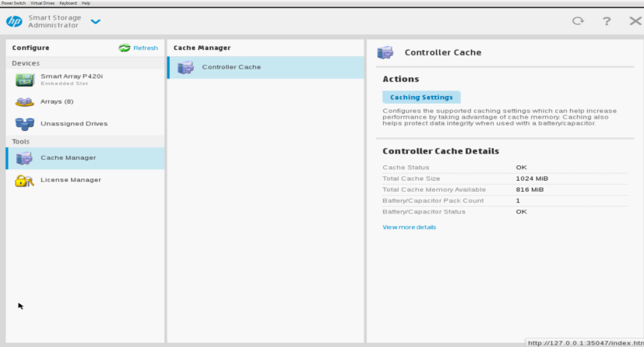Click the HP logo icon

[x=14, y=21]
